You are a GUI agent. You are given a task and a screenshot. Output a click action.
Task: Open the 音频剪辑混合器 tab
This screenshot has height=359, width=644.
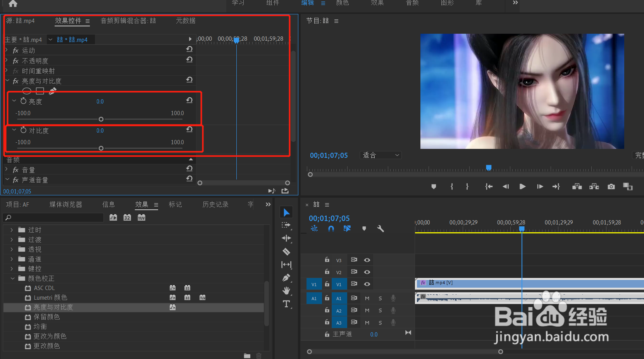coord(128,21)
